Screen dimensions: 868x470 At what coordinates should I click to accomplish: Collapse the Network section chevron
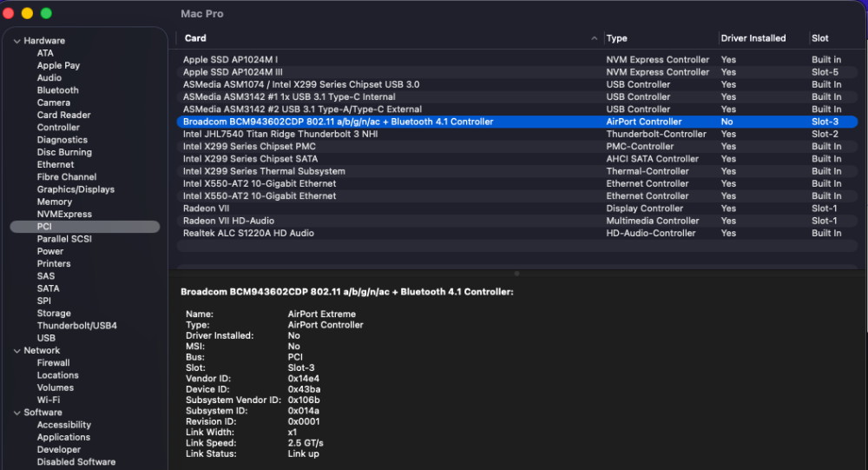17,351
